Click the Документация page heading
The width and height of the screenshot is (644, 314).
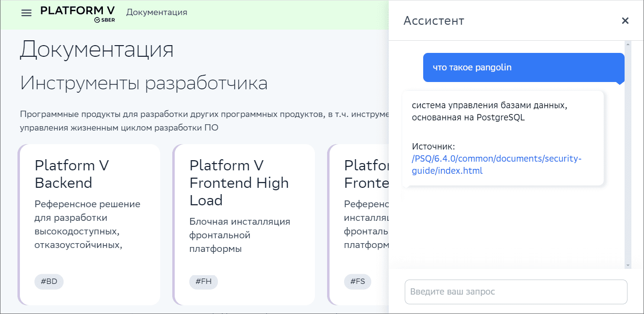coord(96,50)
